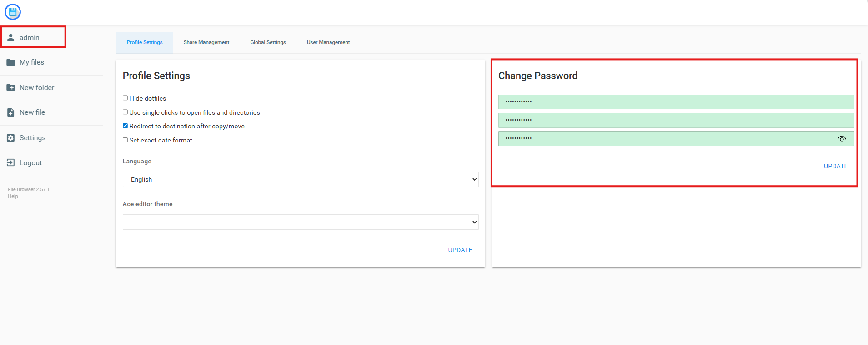Uncheck Redirect to destination after copy/move
The image size is (868, 345).
pos(125,126)
